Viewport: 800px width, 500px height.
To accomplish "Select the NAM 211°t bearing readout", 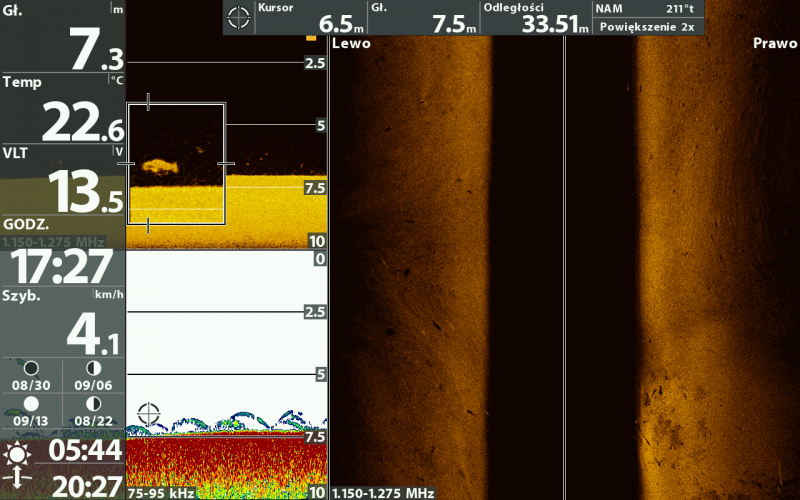I will pyautogui.click(x=647, y=8).
